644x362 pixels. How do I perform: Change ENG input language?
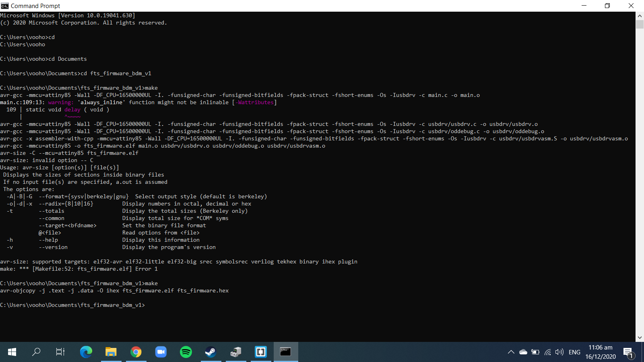pyautogui.click(x=574, y=352)
